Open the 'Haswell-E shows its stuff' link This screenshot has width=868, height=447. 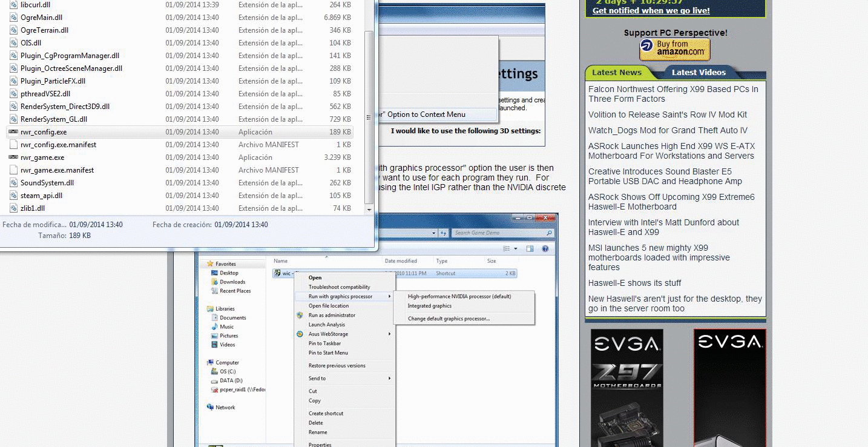coord(635,283)
